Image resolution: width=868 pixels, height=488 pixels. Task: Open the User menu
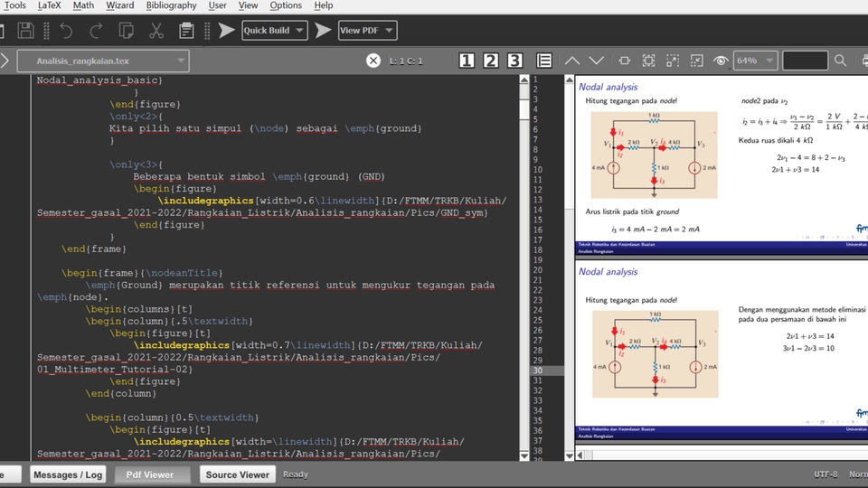tap(218, 5)
